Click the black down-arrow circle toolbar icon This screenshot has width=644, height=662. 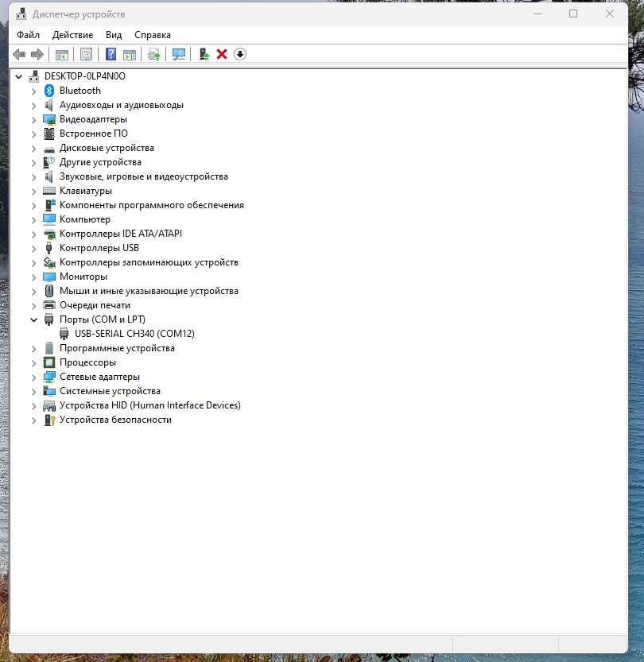coord(240,54)
